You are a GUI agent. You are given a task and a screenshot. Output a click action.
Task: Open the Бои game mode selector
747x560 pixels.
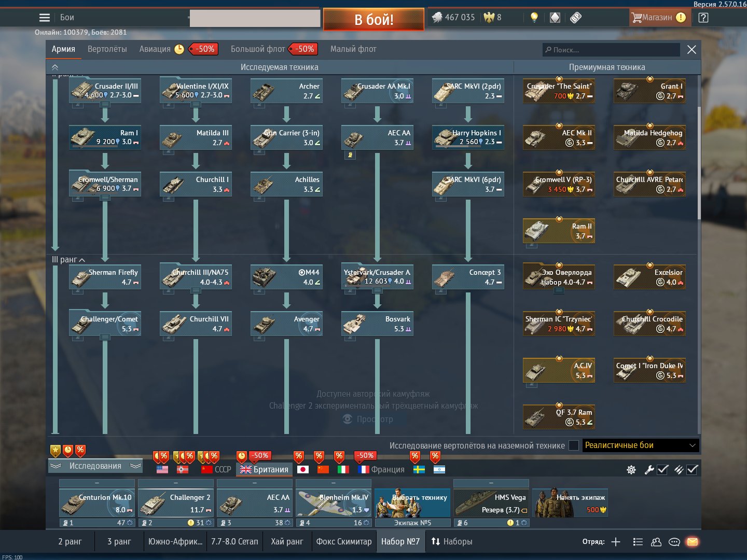click(x=67, y=18)
